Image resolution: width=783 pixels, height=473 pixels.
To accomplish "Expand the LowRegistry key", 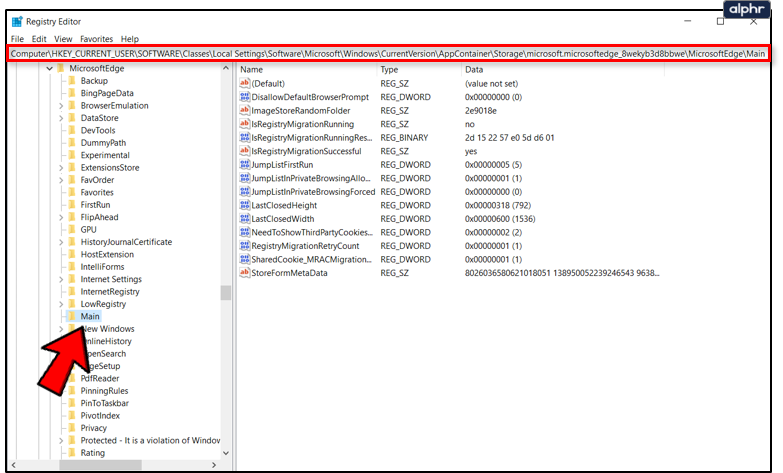I will click(61, 304).
